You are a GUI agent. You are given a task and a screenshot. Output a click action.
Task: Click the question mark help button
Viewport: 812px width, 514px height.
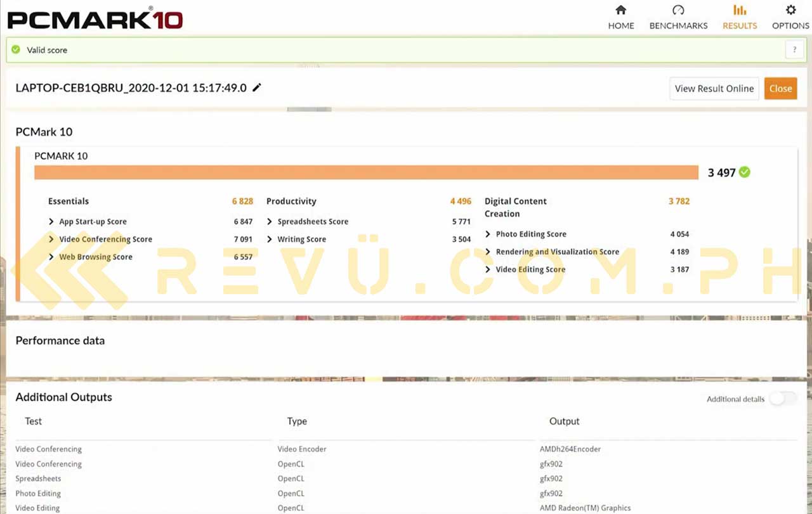click(794, 50)
